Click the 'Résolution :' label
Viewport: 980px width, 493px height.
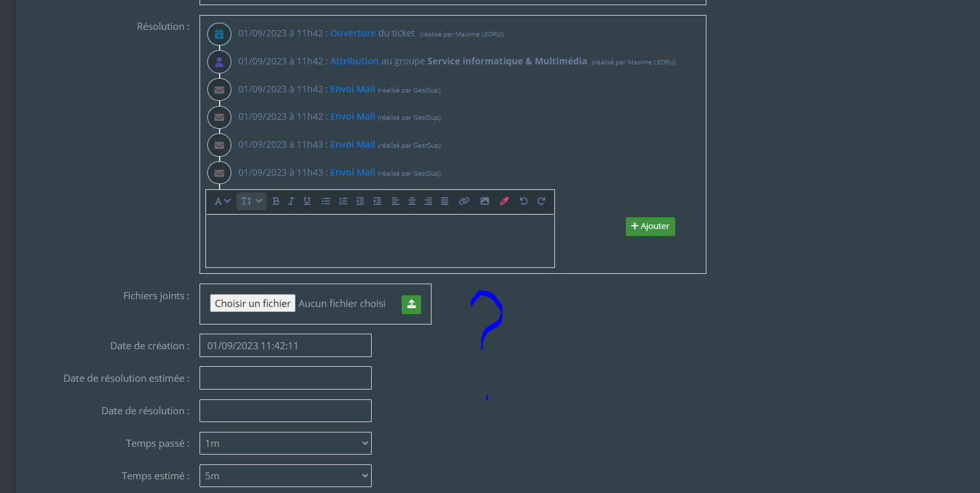tap(163, 27)
